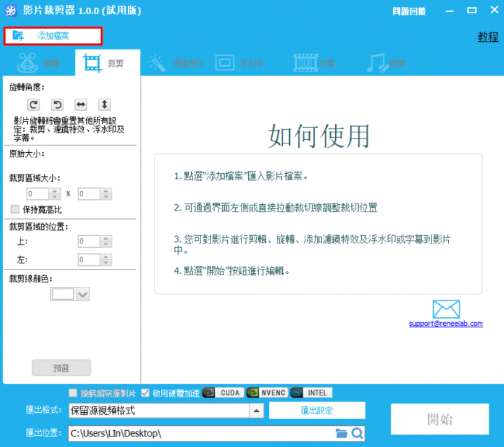Increase 上 top position value
The height and width of the screenshot is (447, 504).
coord(106,238)
